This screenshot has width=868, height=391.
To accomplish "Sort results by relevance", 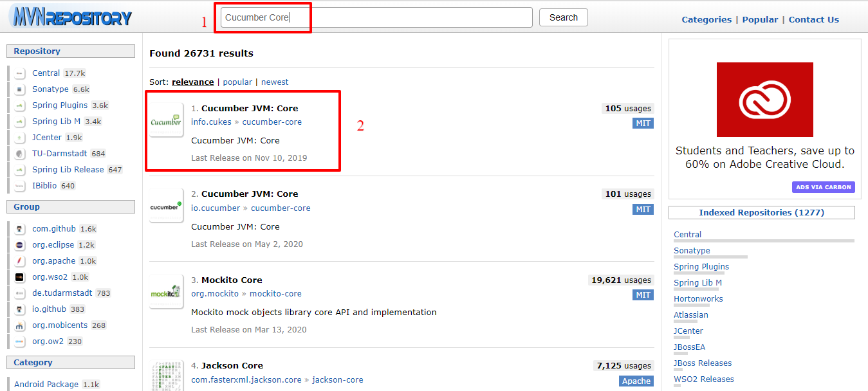I will click(x=193, y=82).
